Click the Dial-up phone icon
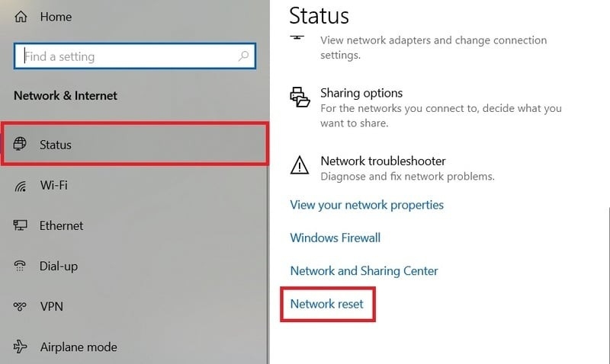The image size is (610, 364). [20, 266]
